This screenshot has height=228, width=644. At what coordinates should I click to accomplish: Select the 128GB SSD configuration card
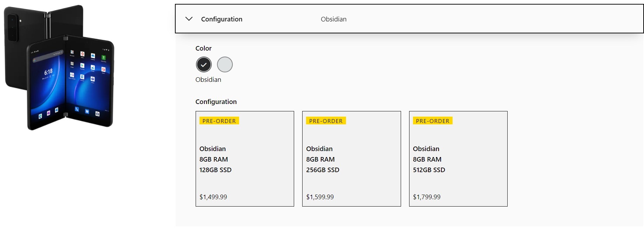pyautogui.click(x=245, y=159)
